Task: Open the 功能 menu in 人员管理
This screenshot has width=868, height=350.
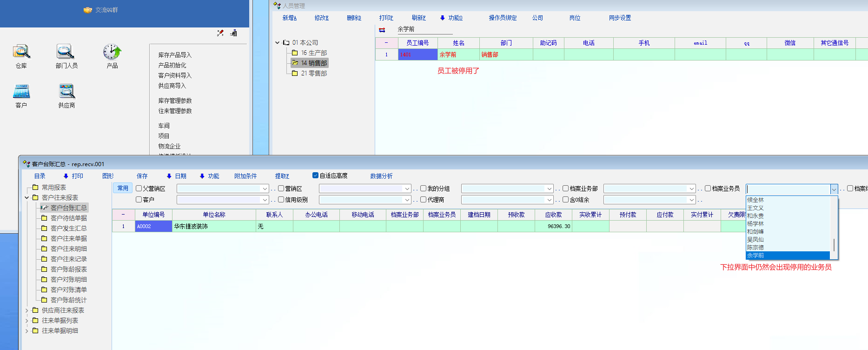Action: (x=451, y=18)
